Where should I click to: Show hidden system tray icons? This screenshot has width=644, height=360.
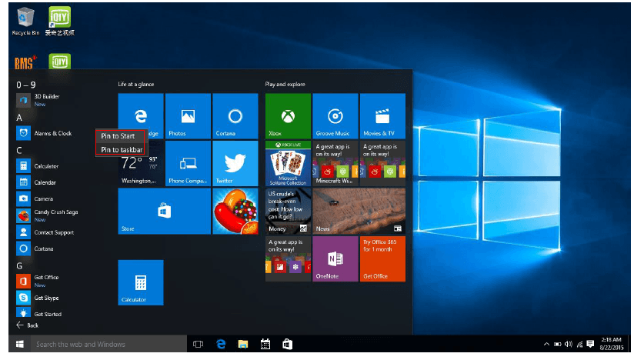546,344
